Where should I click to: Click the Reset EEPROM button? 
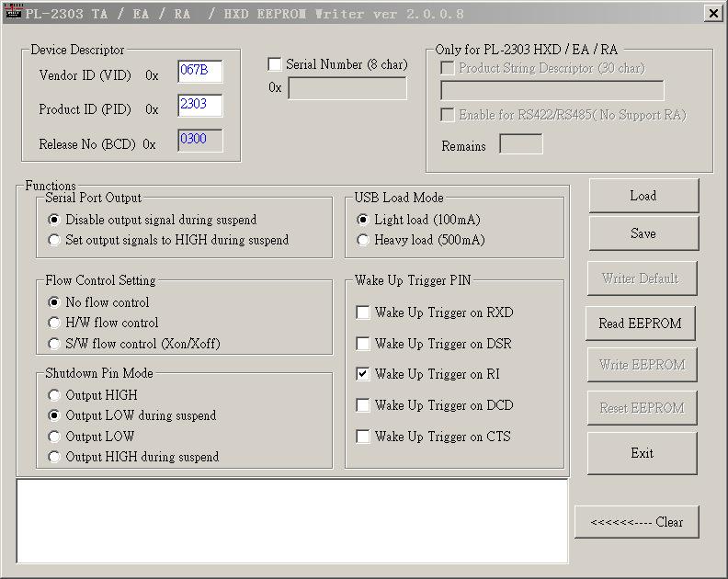[x=642, y=408]
